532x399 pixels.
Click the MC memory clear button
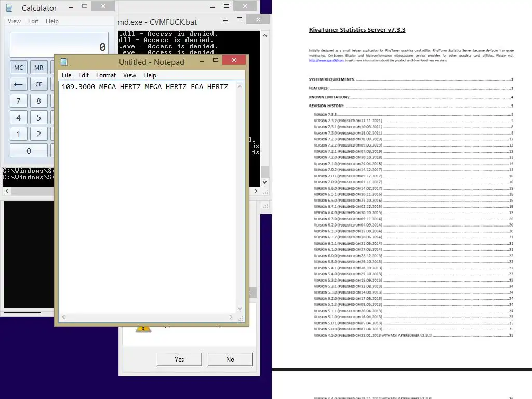coord(18,68)
